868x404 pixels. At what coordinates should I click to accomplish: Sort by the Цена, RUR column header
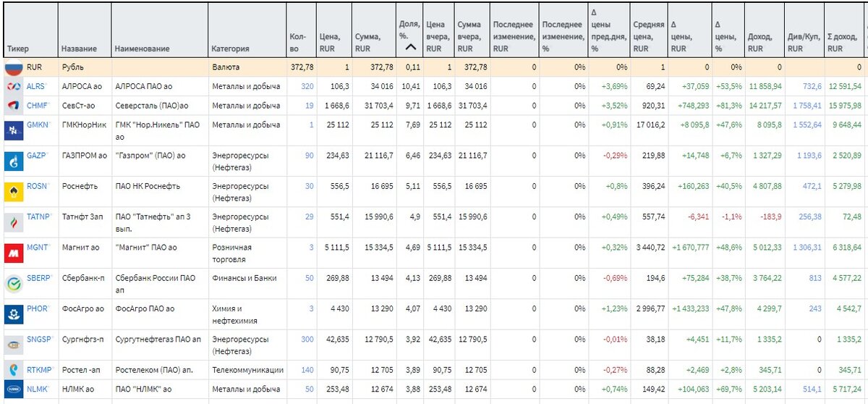point(329,43)
